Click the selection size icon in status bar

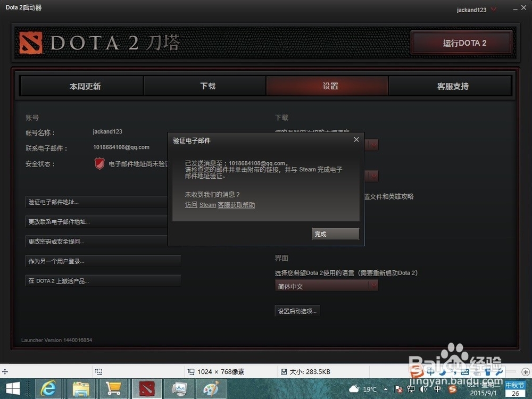tap(99, 372)
